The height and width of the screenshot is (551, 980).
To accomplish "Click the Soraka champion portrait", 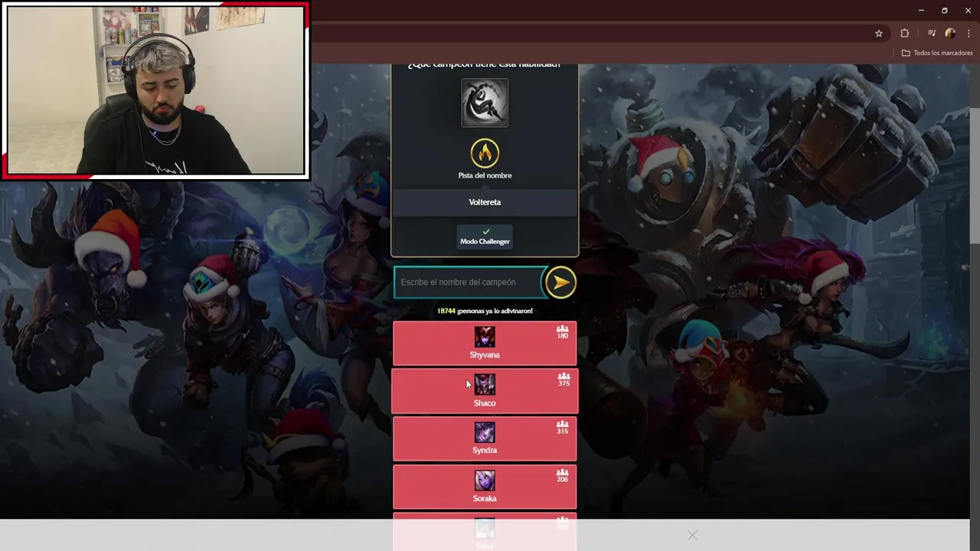I will tap(485, 481).
